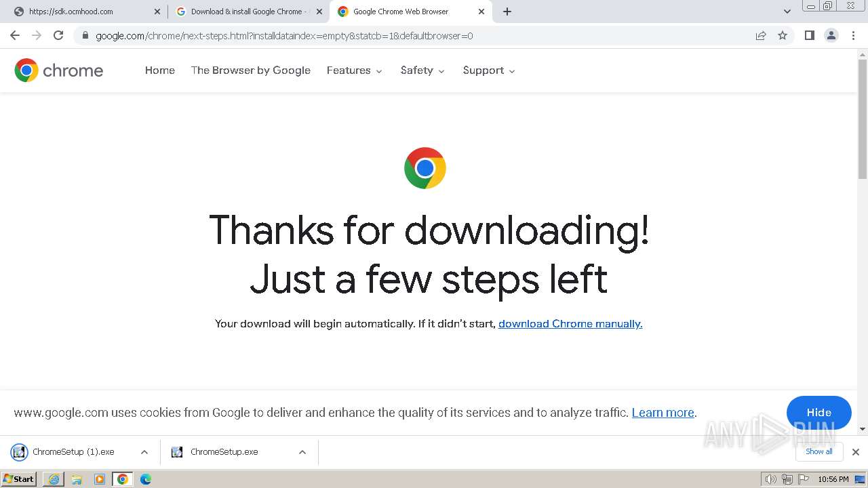The image size is (868, 488).
Task: Go back with the browser back arrow
Action: [15, 35]
